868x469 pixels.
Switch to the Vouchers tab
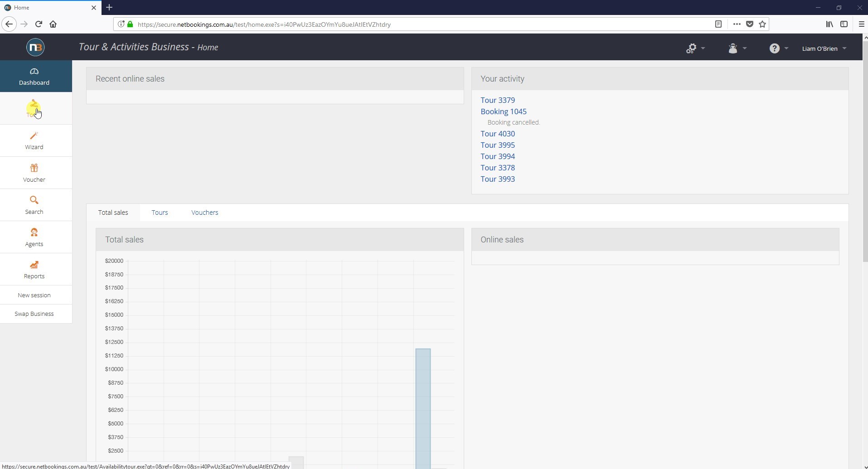click(204, 213)
